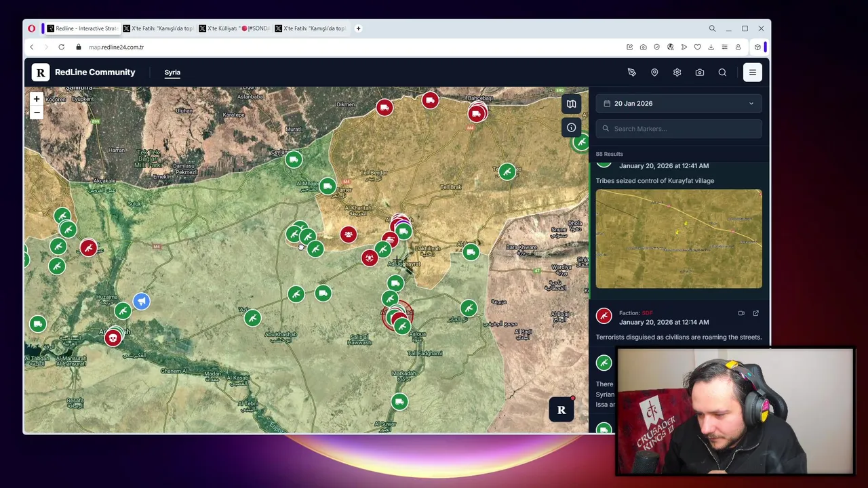Open the browser easy setup sliders icon
Screen dimensions: 868x488
coord(724,47)
